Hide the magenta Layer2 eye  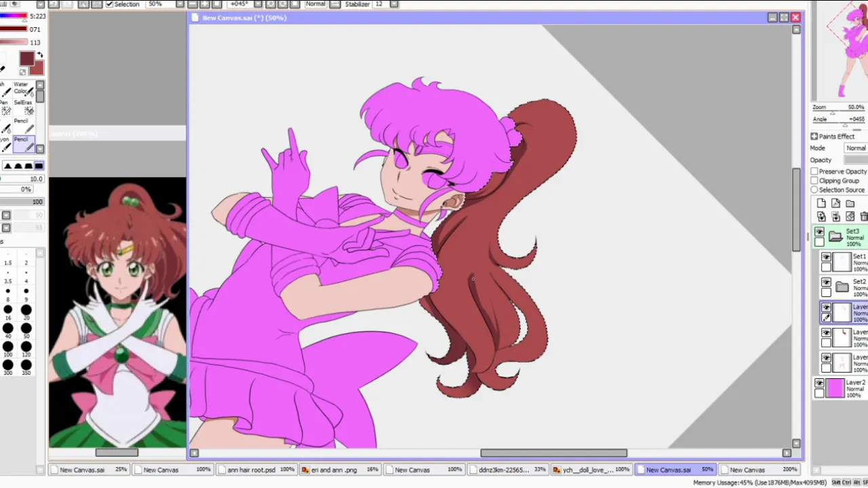(x=819, y=383)
